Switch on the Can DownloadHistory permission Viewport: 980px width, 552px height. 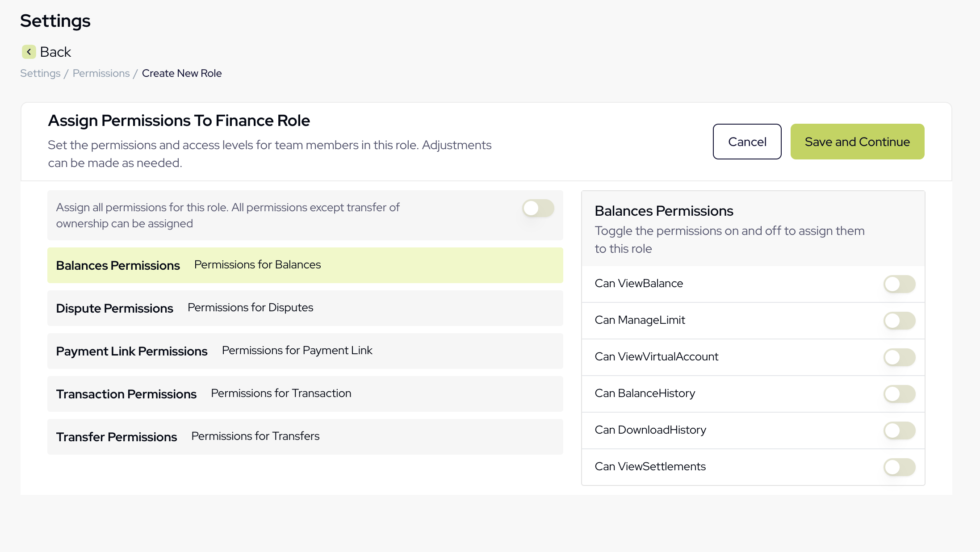point(899,430)
